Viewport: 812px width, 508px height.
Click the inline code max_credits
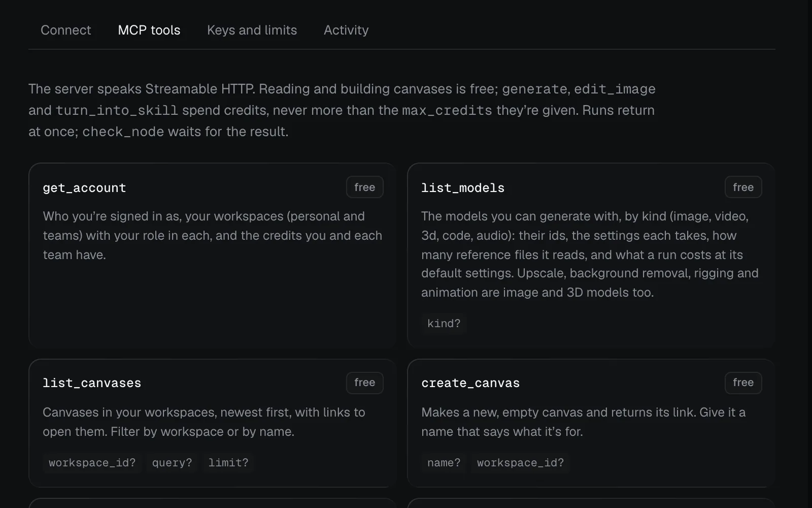tap(447, 110)
